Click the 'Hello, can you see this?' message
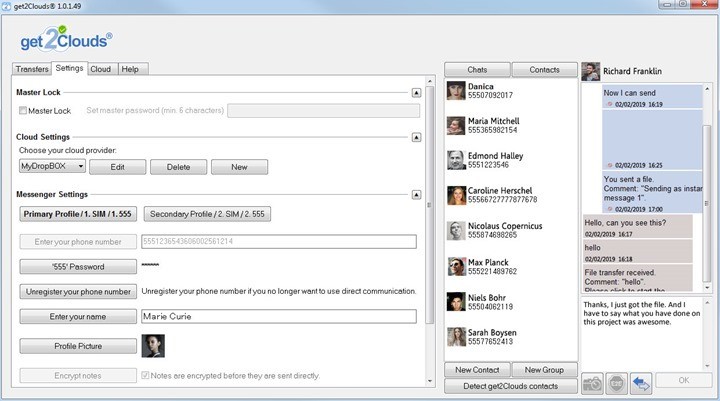 click(638, 226)
